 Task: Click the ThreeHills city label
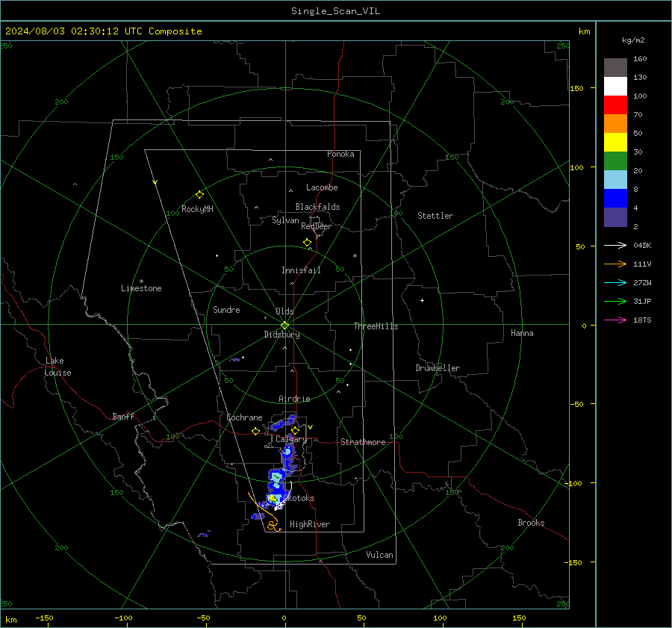coord(376,326)
